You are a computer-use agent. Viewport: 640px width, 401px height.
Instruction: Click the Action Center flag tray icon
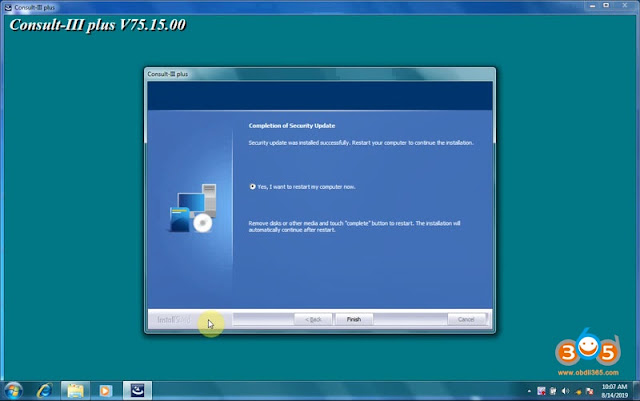coord(589,391)
